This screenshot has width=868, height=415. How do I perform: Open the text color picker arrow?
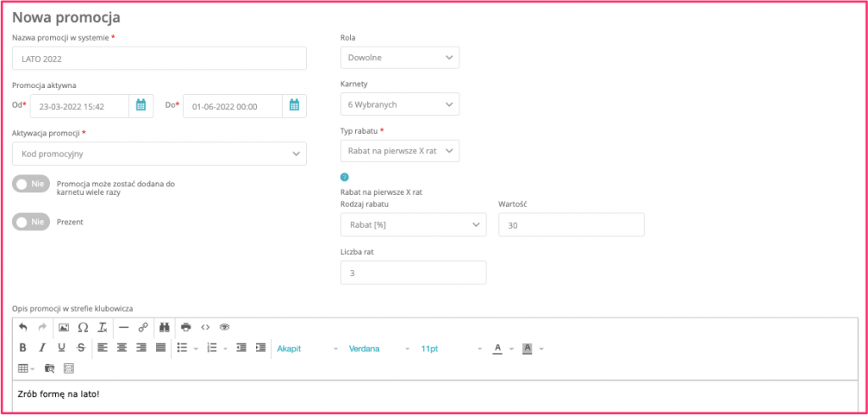[512, 349]
